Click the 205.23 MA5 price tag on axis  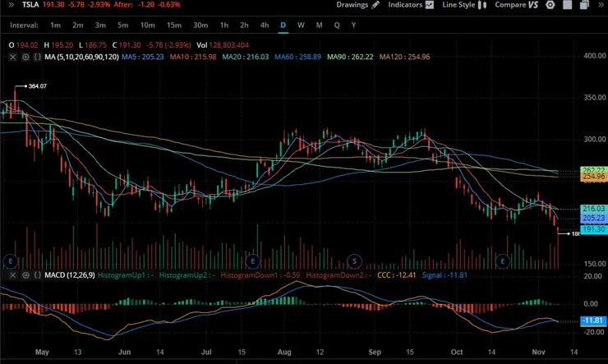click(x=594, y=219)
